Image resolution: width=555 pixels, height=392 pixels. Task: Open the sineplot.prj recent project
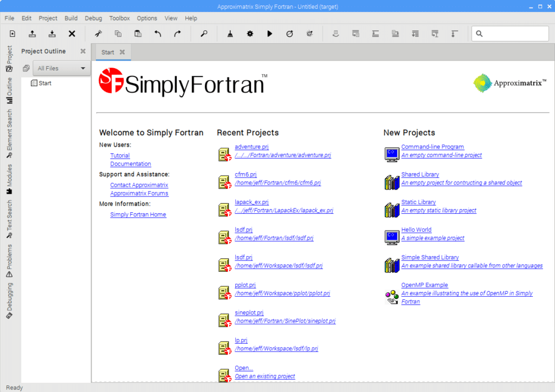point(249,312)
